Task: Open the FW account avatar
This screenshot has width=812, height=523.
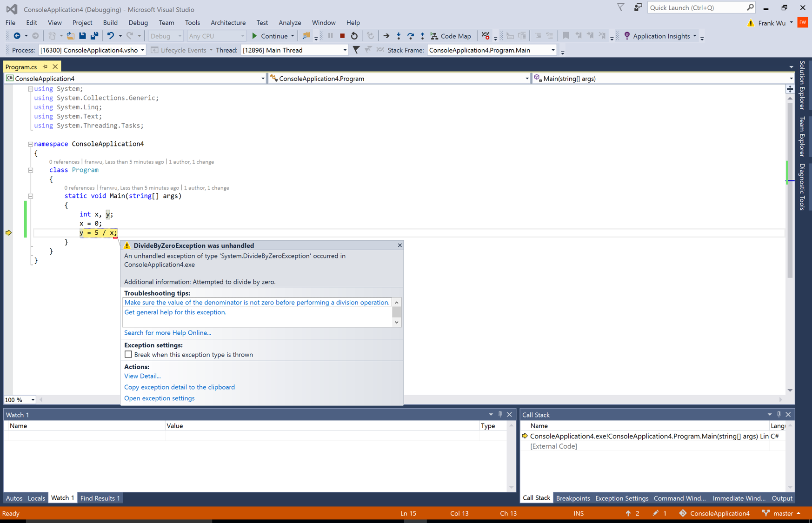Action: [803, 22]
